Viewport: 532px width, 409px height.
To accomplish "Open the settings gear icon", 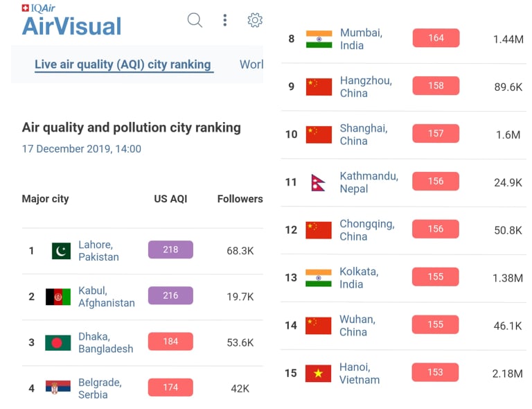I will tap(255, 20).
